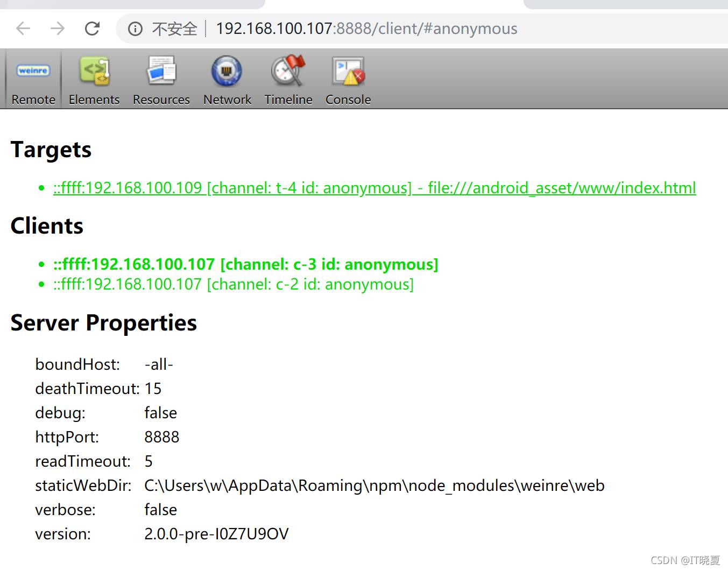Open the Network panel icon

tap(227, 71)
